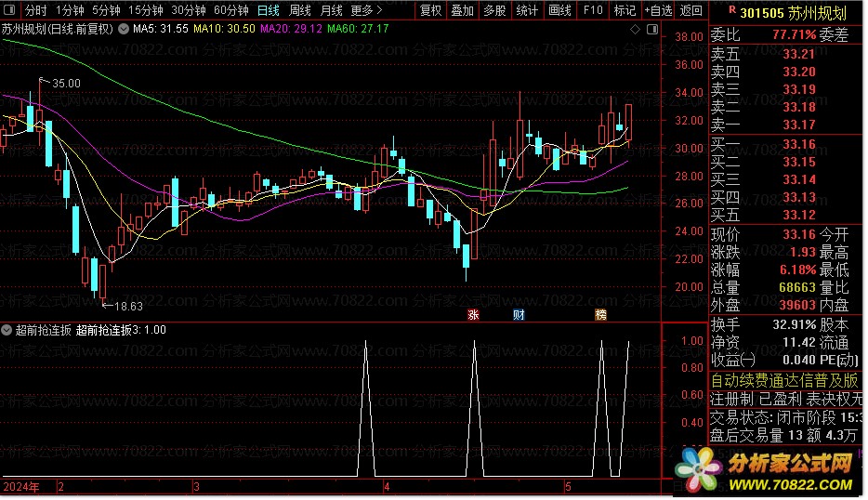
Task: Click the 301505 苏州规划 stock title
Action: tap(794, 12)
